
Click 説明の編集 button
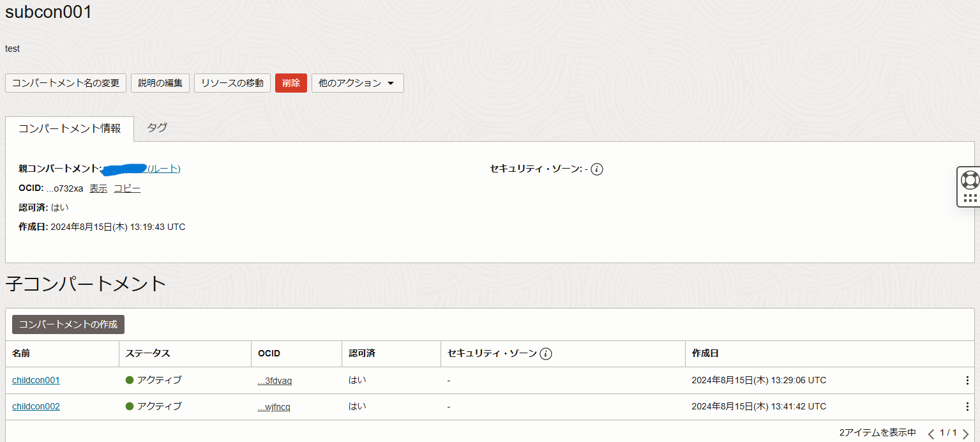160,83
